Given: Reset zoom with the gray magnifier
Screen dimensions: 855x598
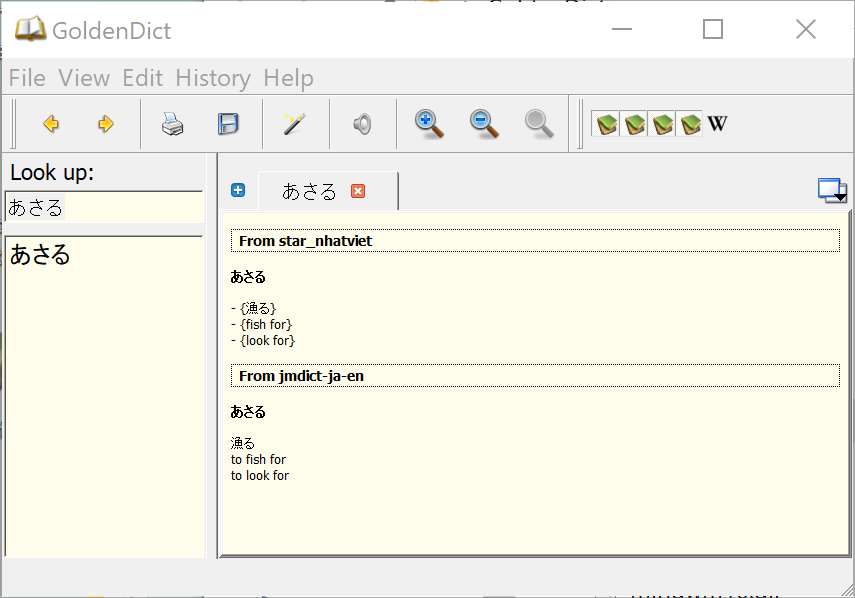Looking at the screenshot, I should coord(539,124).
